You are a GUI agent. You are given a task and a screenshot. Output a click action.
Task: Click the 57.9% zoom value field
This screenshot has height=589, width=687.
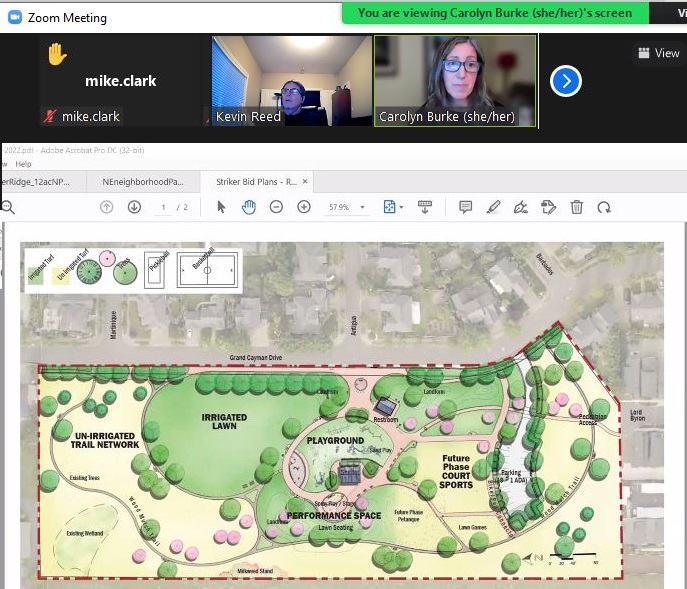pos(339,207)
